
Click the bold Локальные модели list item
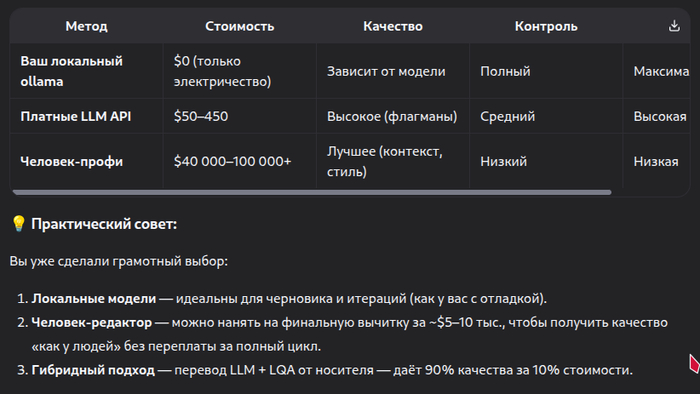(94, 299)
